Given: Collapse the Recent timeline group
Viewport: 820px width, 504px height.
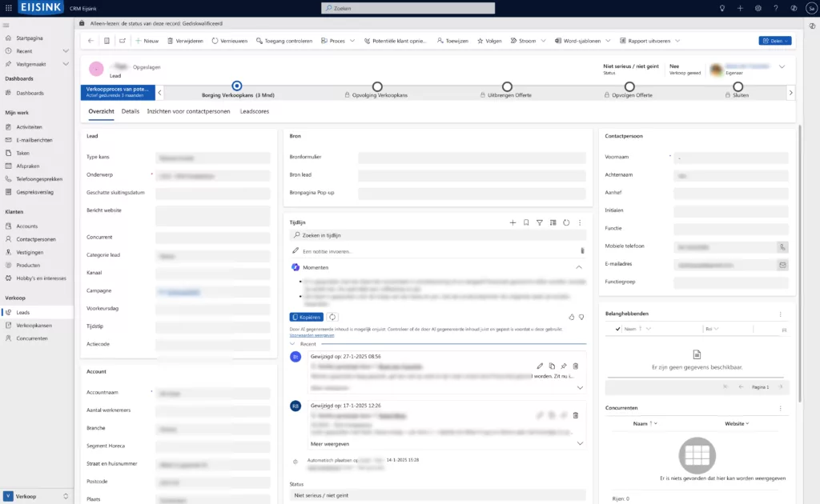Looking at the screenshot, I should point(292,344).
